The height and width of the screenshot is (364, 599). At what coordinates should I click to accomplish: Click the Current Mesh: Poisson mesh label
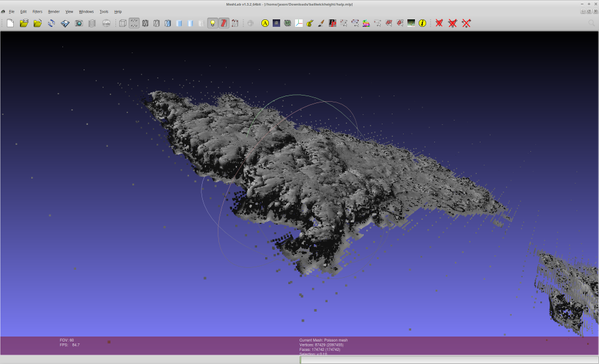pyautogui.click(x=324, y=340)
